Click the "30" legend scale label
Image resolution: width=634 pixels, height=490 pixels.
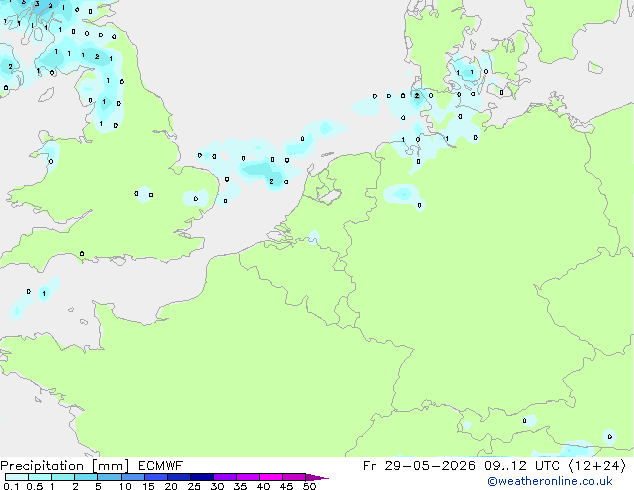coord(217,486)
